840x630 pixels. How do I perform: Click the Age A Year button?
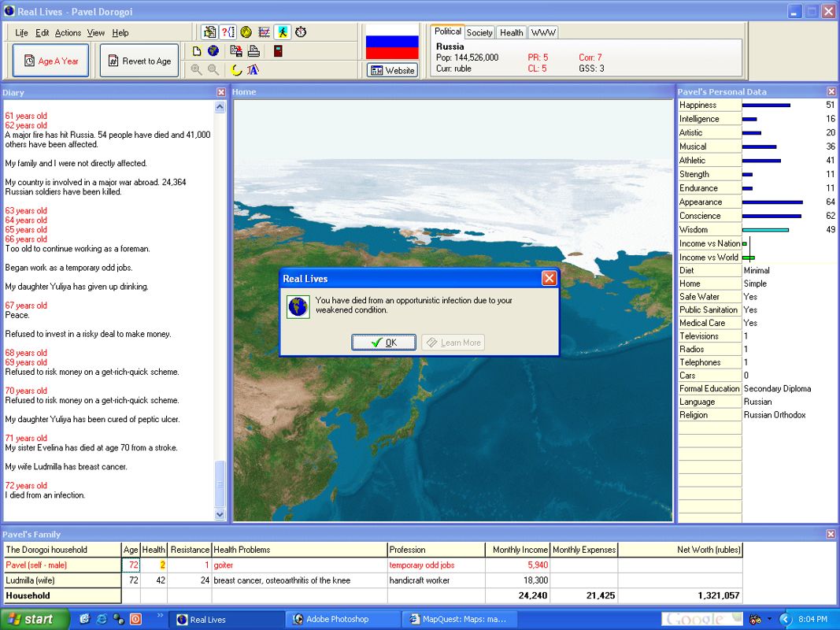tap(50, 61)
